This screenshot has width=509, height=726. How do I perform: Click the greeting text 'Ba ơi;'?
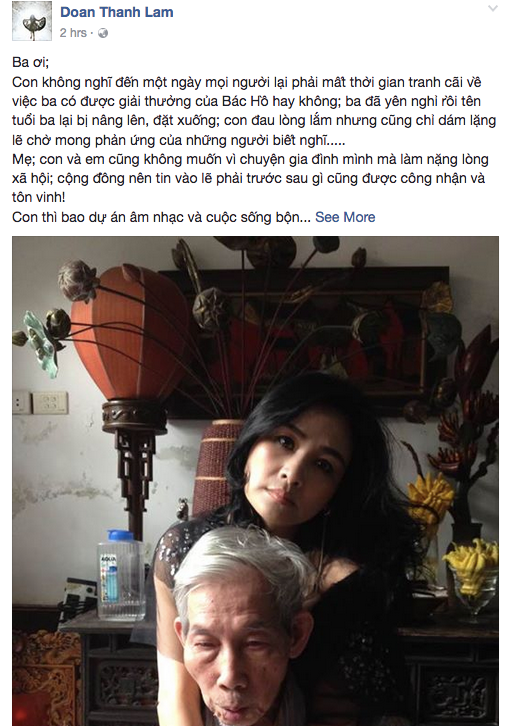click(31, 63)
